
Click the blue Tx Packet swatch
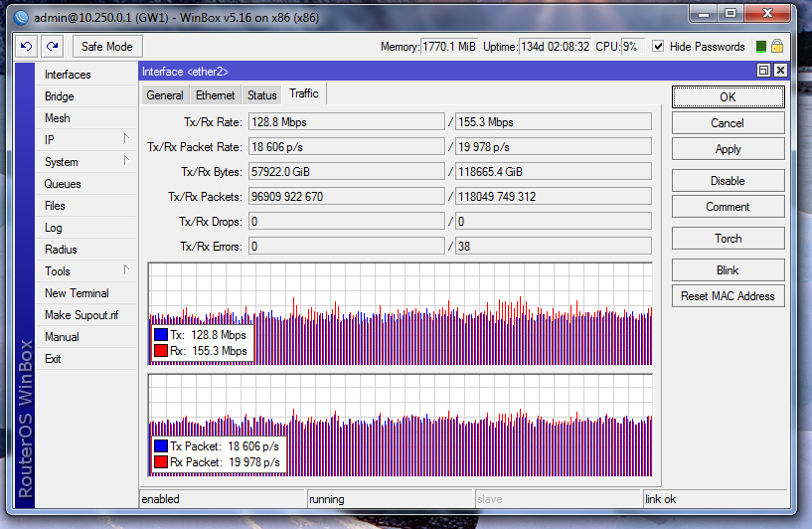(x=161, y=446)
